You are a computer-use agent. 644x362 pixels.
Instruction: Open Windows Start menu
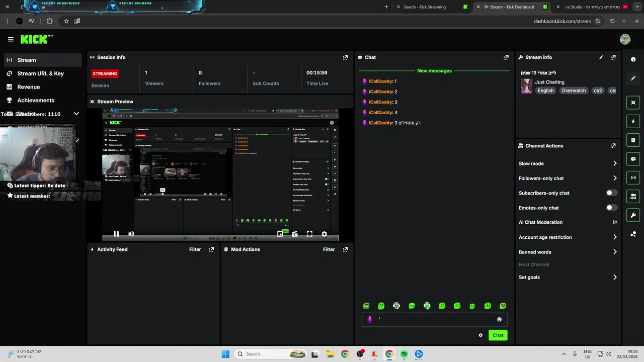tap(225, 354)
